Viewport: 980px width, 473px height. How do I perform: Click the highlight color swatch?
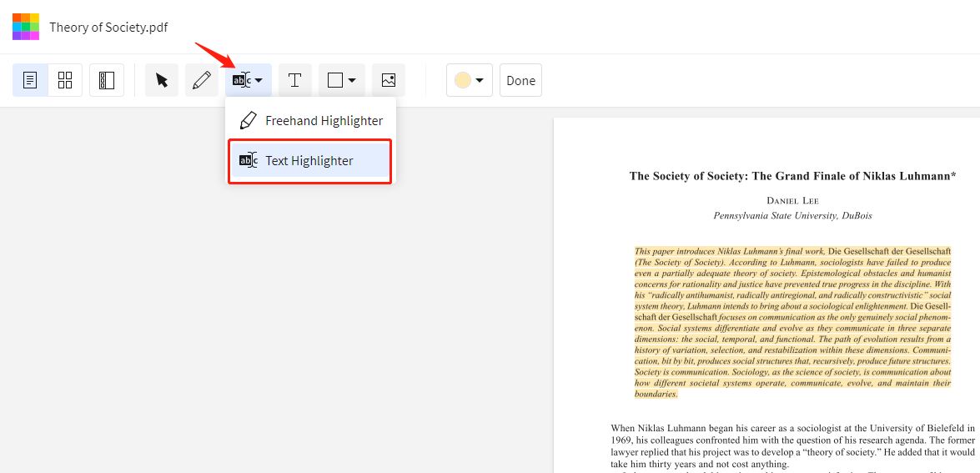pyautogui.click(x=463, y=80)
